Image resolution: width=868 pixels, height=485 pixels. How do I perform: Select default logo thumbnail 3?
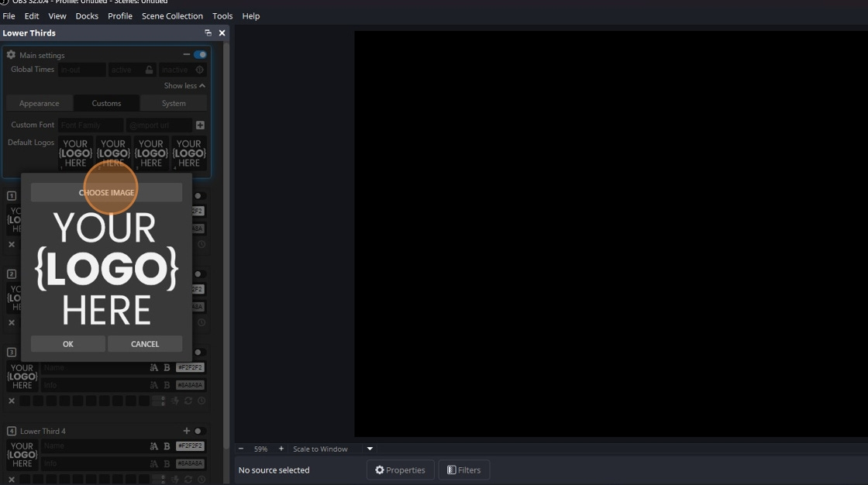point(151,153)
